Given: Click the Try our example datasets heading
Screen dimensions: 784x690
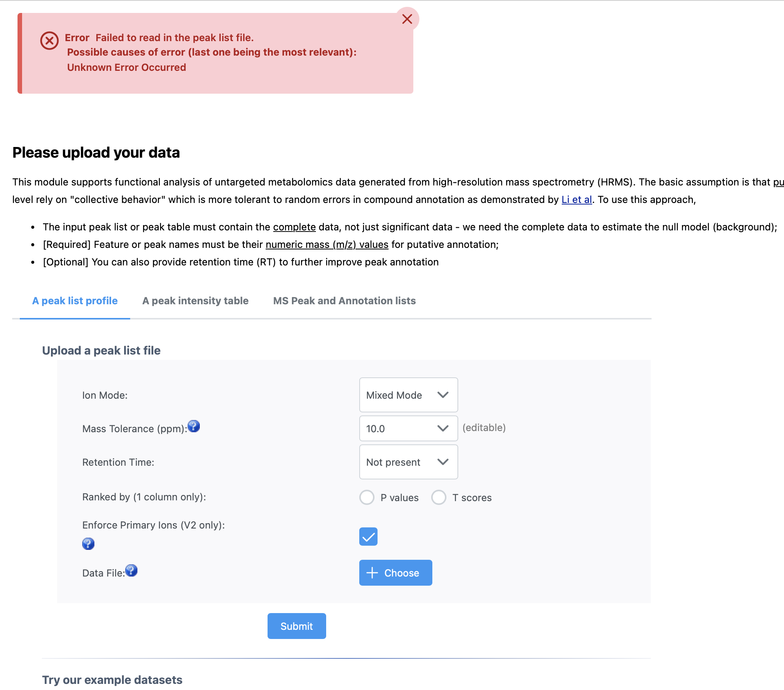Looking at the screenshot, I should 112,680.
